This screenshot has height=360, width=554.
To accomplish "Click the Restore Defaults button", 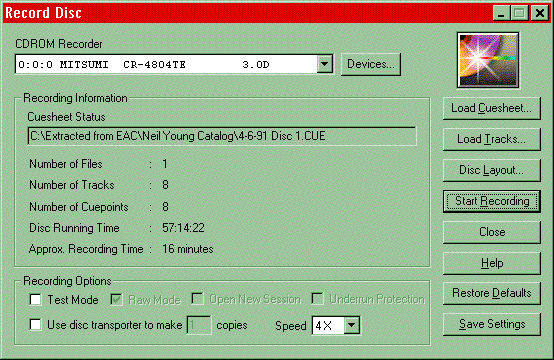I will [x=491, y=293].
